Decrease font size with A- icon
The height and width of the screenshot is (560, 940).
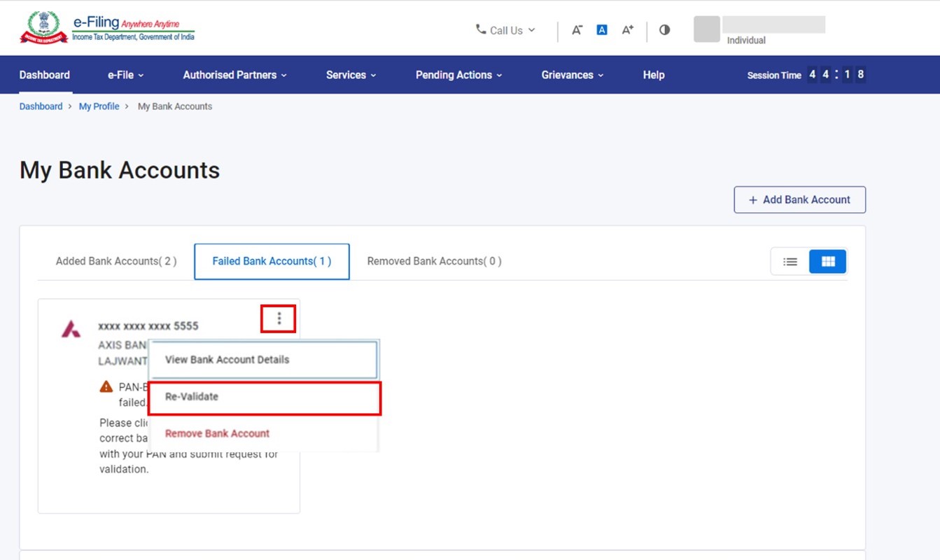point(577,30)
